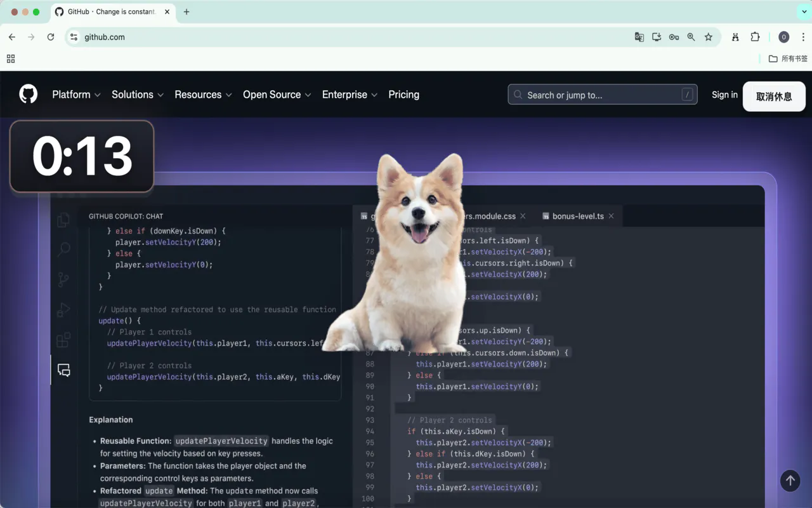Open the apps grid in bookmarks bar

coord(11,58)
